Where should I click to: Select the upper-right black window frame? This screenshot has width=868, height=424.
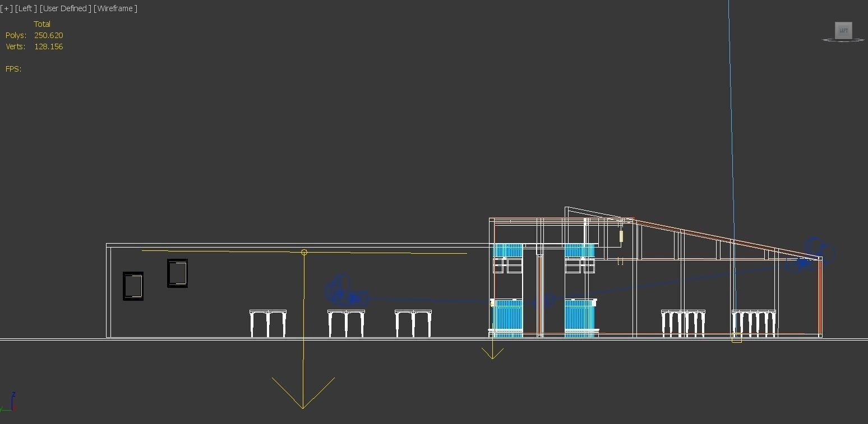(177, 273)
